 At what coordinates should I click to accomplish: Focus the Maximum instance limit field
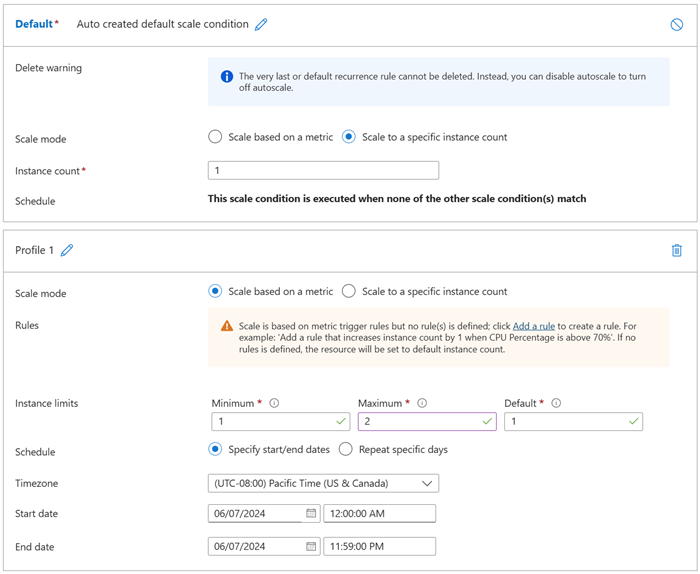coord(427,421)
